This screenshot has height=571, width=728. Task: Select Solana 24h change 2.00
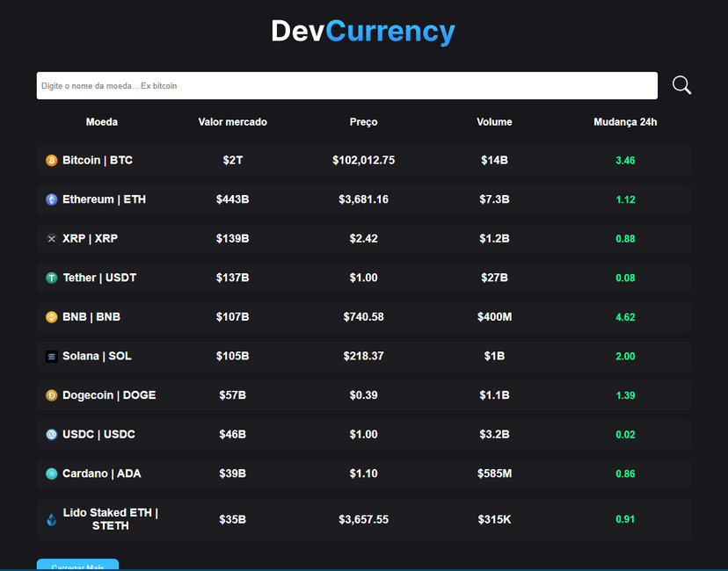point(625,357)
